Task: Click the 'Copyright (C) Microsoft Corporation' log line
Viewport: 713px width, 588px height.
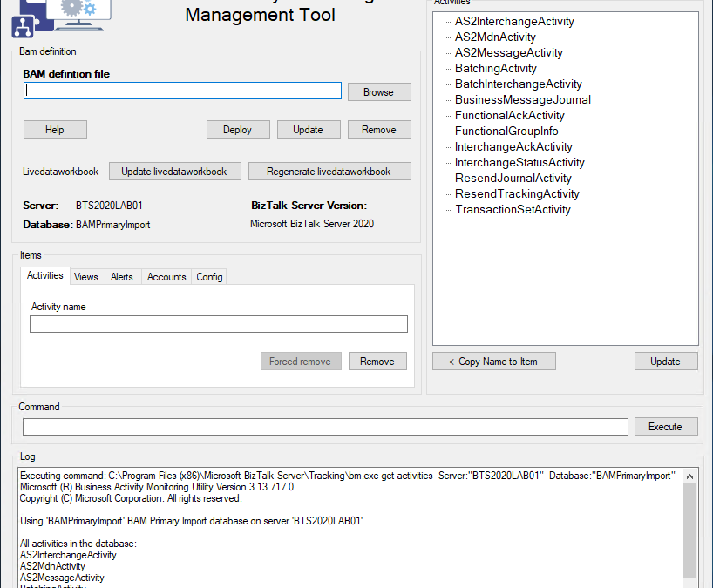Action: pyautogui.click(x=131, y=498)
